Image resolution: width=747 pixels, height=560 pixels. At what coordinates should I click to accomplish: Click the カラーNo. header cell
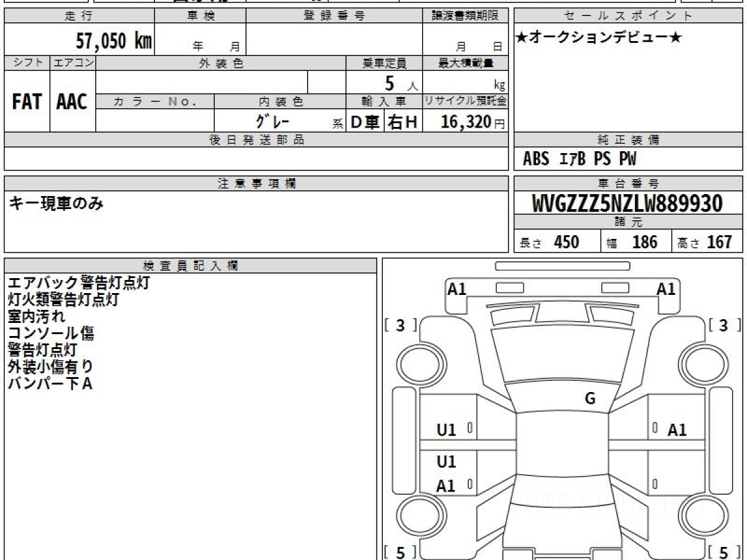point(155,101)
